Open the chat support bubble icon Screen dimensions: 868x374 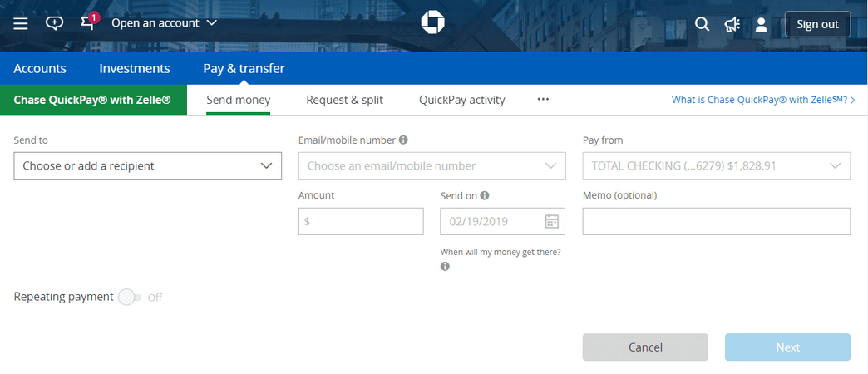[x=54, y=24]
